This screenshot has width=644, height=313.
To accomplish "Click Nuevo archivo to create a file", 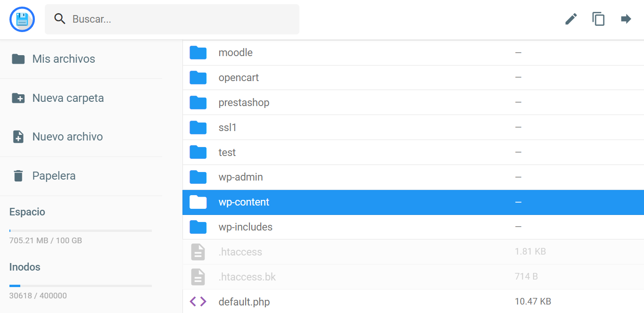I will tap(67, 137).
